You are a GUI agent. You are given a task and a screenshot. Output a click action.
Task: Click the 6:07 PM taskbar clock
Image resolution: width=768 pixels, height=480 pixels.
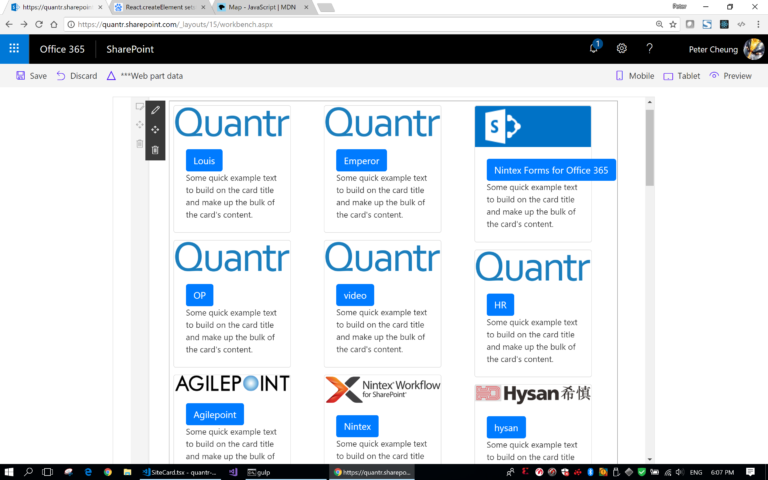tap(722, 472)
